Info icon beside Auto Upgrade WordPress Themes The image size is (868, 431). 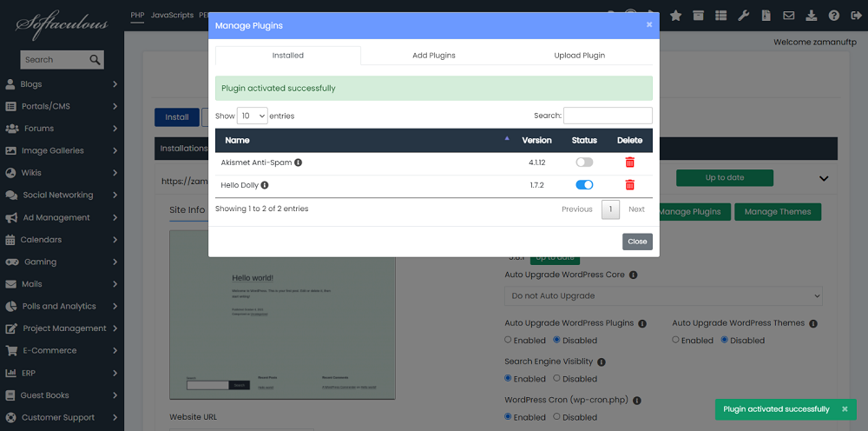point(813,323)
